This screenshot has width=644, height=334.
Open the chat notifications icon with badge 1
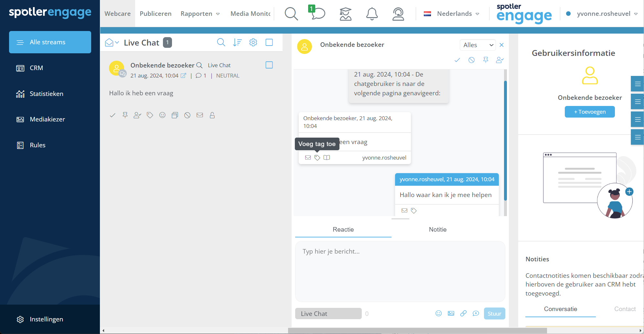(x=317, y=13)
